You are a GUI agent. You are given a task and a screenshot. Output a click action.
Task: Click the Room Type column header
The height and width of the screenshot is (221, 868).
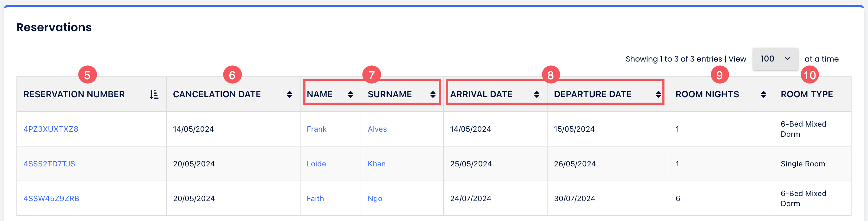click(807, 94)
